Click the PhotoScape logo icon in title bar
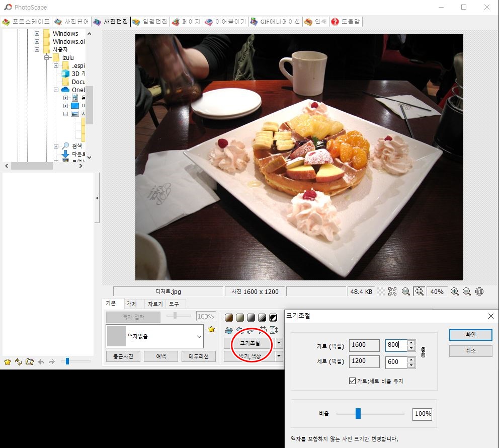 pos(8,7)
